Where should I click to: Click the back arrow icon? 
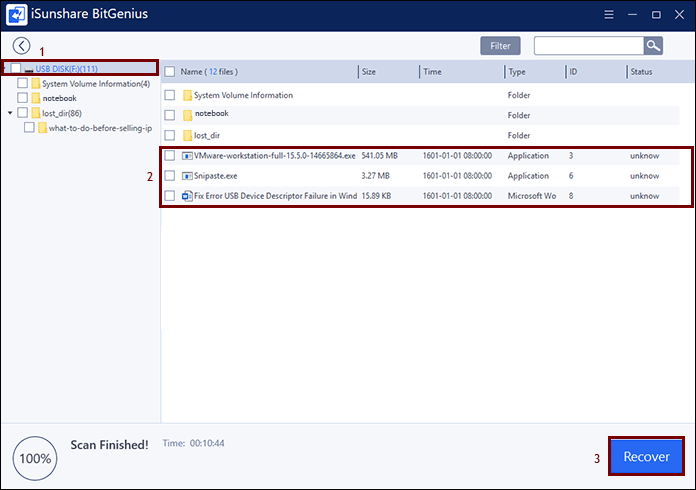click(x=21, y=45)
